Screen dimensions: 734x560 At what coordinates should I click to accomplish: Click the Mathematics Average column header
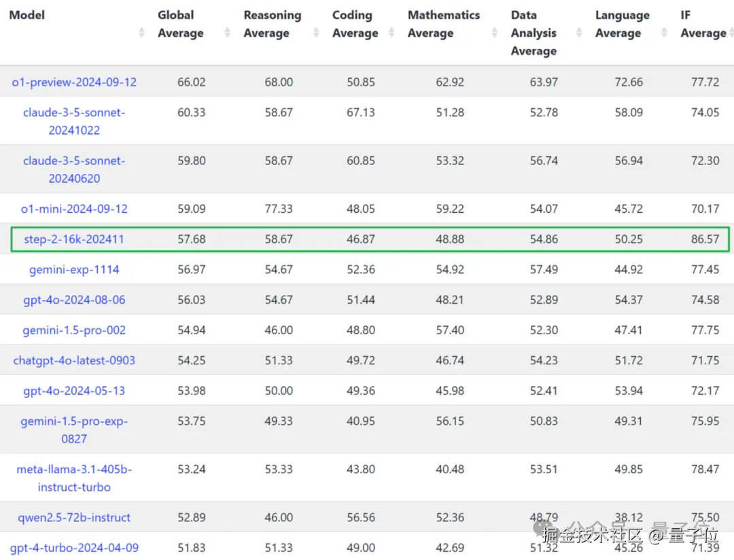(x=444, y=24)
